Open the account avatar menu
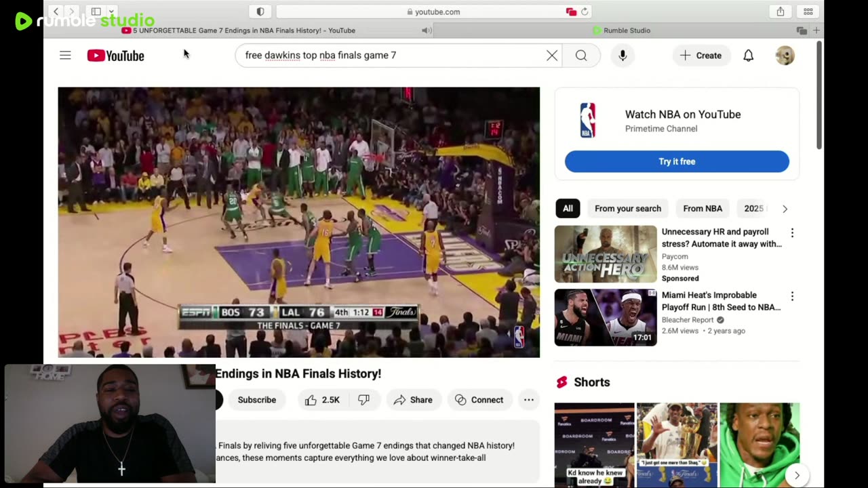 pos(785,56)
